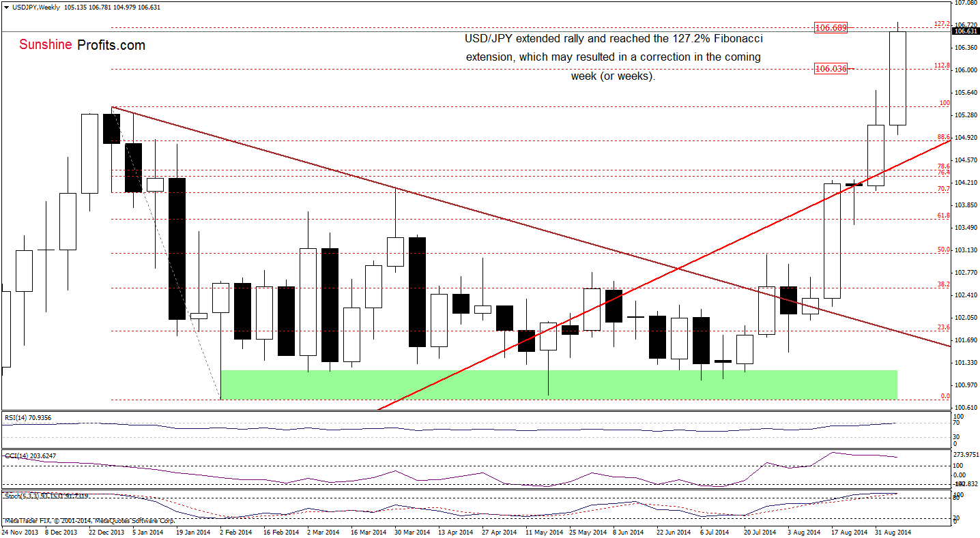This screenshot has height=538, width=980.
Task: Click price axis value 100.610
Action: 966,408
